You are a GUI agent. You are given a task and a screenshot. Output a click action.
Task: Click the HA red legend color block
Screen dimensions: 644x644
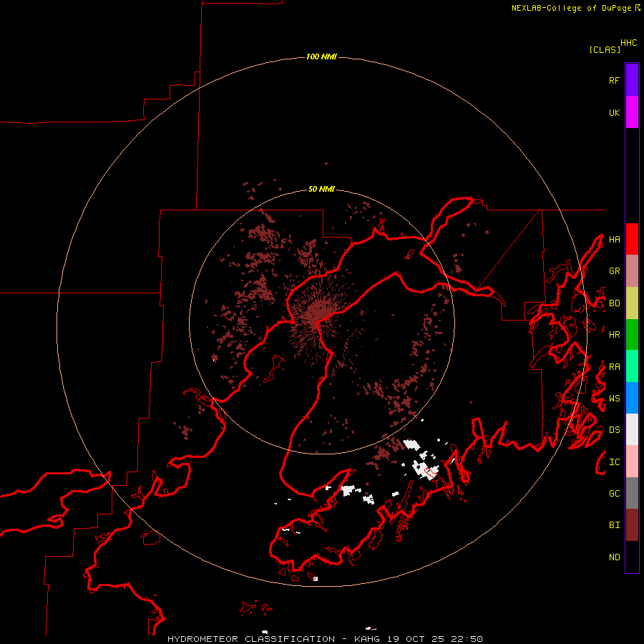tap(632, 239)
